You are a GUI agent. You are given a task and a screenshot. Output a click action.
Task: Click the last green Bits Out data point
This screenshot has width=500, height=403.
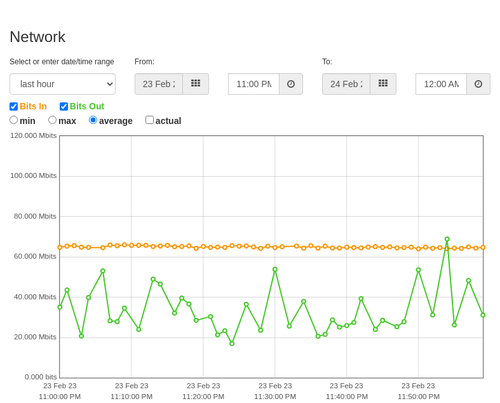(483, 315)
